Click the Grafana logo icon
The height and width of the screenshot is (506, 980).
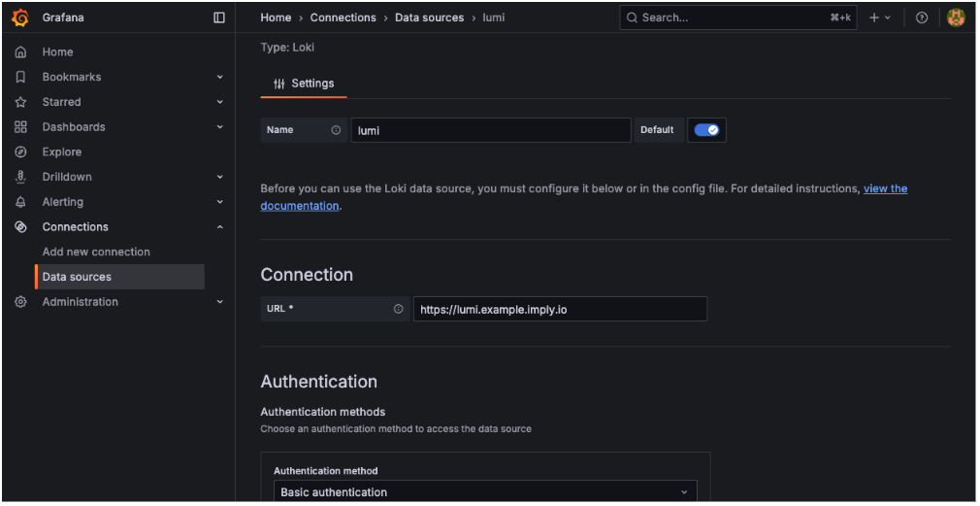tap(20, 18)
